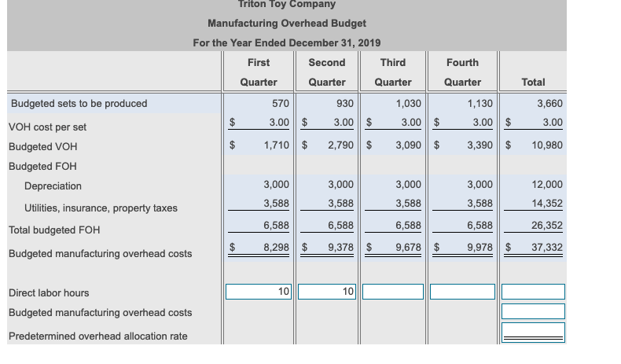Click the Third Quarter direct labor hours input
The image size is (621, 364).
392,292
